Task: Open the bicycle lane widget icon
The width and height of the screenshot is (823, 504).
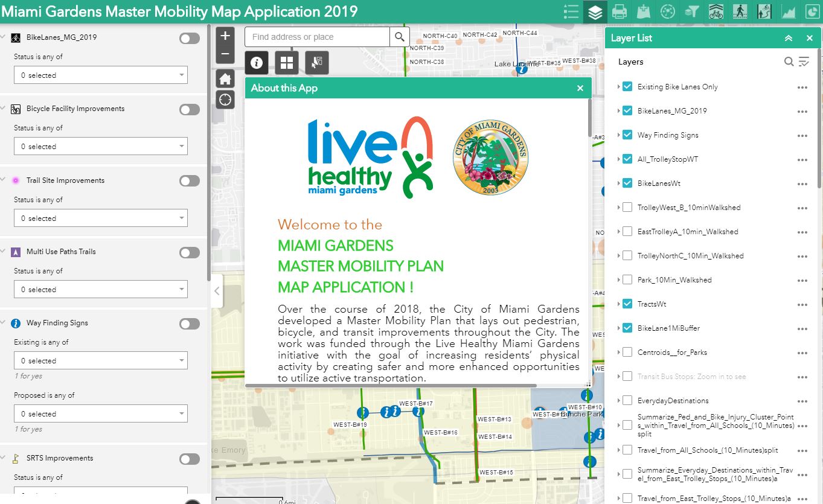Action: 716,11
